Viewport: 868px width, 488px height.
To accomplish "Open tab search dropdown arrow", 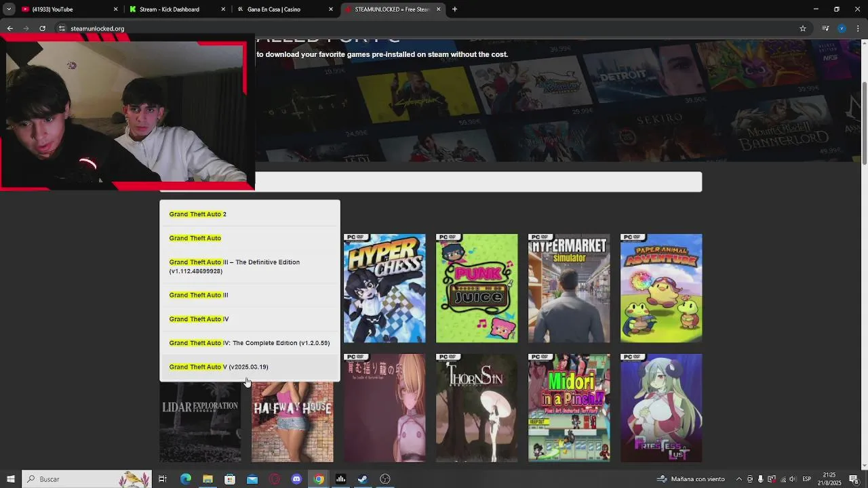I will 9,9.
